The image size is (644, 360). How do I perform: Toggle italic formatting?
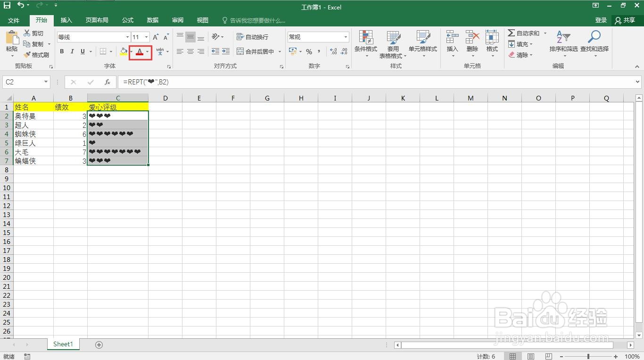[x=72, y=51]
